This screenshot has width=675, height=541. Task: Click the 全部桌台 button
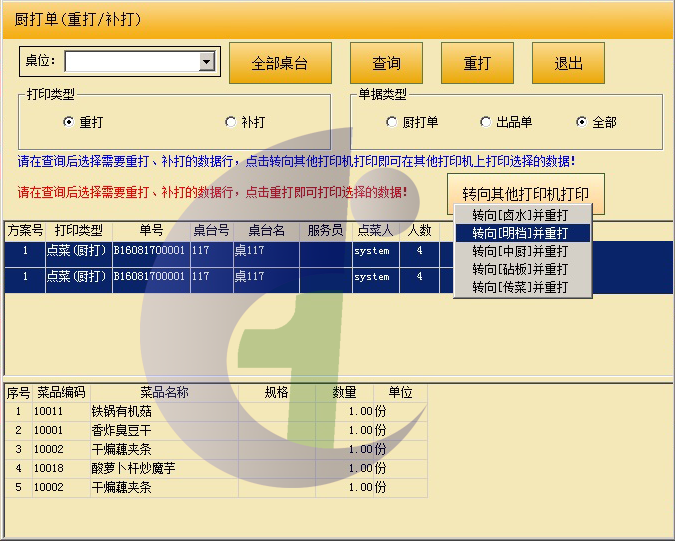pos(280,63)
